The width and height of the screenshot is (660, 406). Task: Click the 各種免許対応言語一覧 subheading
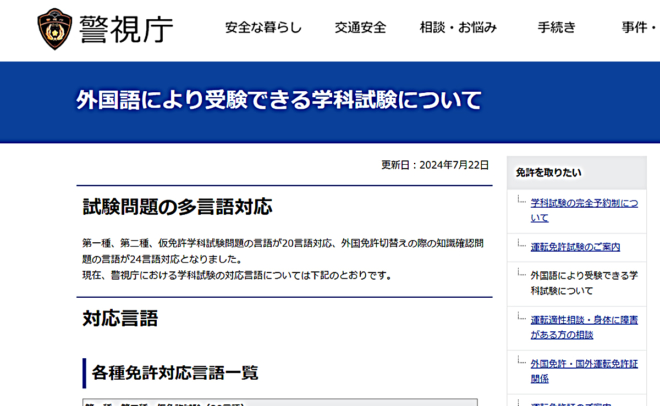(x=175, y=373)
